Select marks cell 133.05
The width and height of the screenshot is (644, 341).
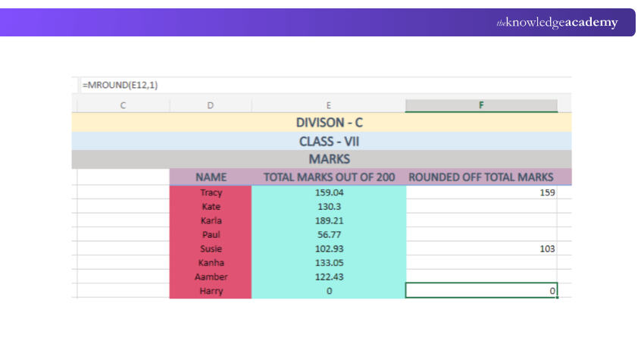pyautogui.click(x=329, y=262)
